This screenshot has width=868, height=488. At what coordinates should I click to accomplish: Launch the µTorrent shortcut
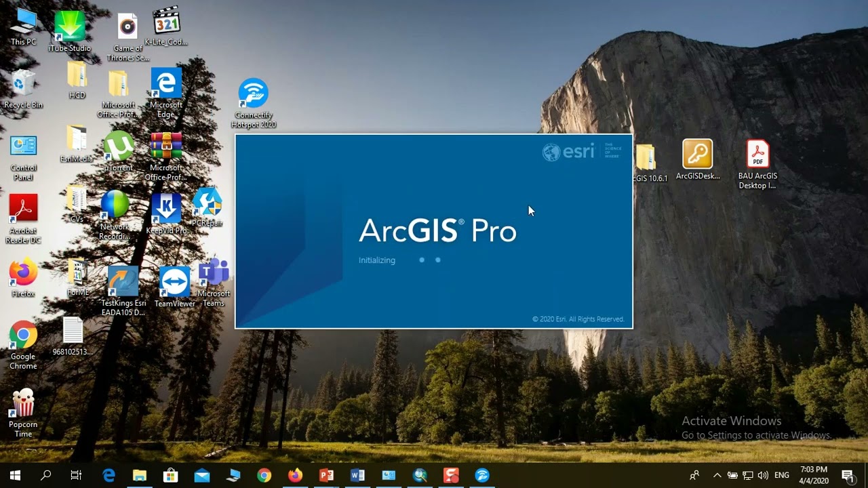[x=118, y=152]
